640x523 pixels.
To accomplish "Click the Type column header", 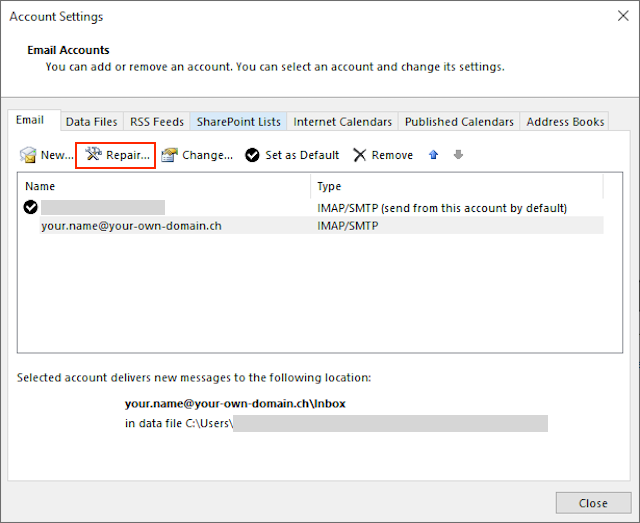I will [x=329, y=186].
